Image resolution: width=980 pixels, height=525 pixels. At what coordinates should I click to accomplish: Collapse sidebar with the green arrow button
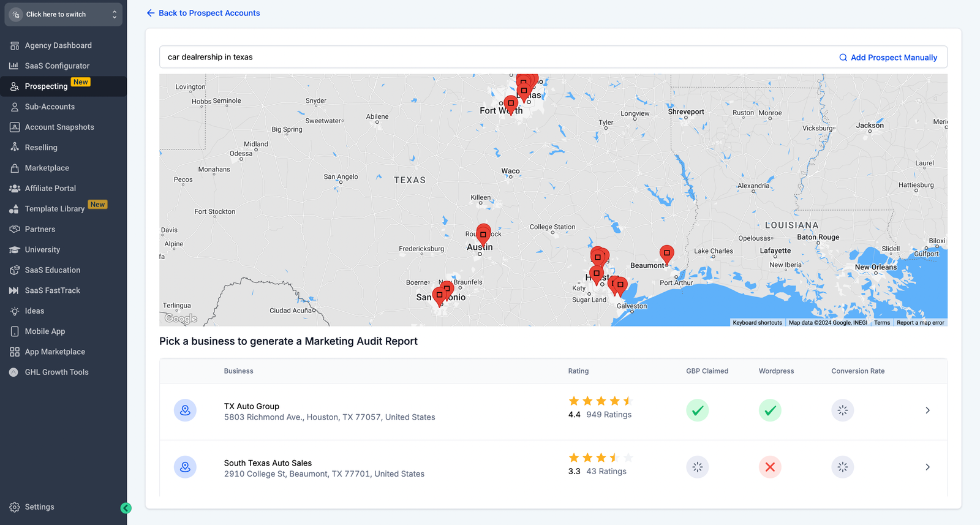coord(126,508)
